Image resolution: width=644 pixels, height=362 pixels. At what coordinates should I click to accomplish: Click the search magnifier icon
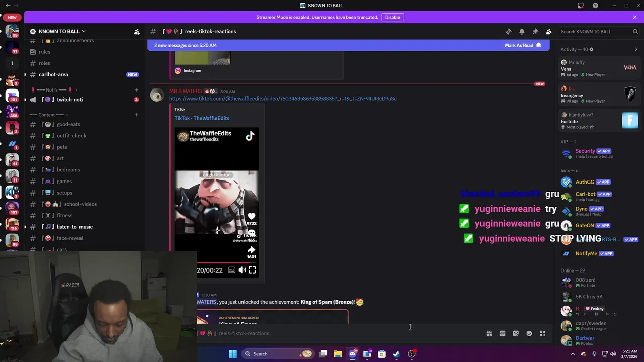tap(635, 31)
